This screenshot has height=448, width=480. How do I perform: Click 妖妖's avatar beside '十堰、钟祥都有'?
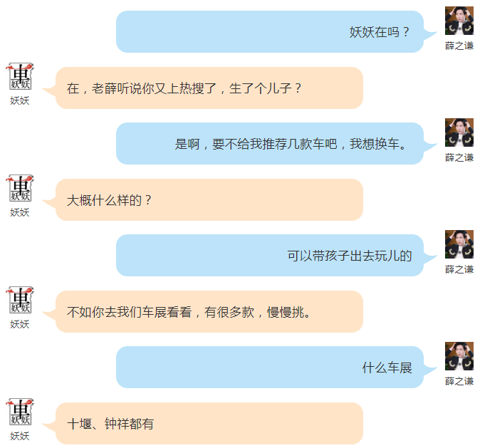pyautogui.click(x=20, y=412)
